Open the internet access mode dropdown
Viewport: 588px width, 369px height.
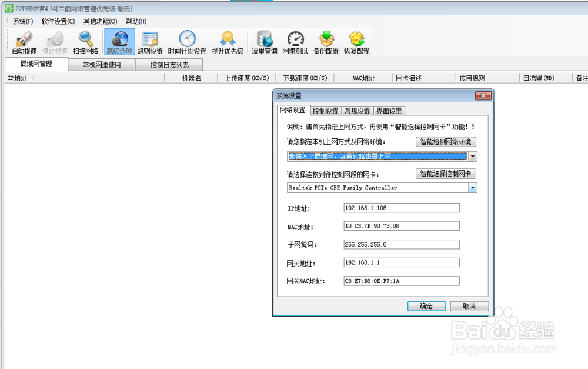(x=472, y=156)
